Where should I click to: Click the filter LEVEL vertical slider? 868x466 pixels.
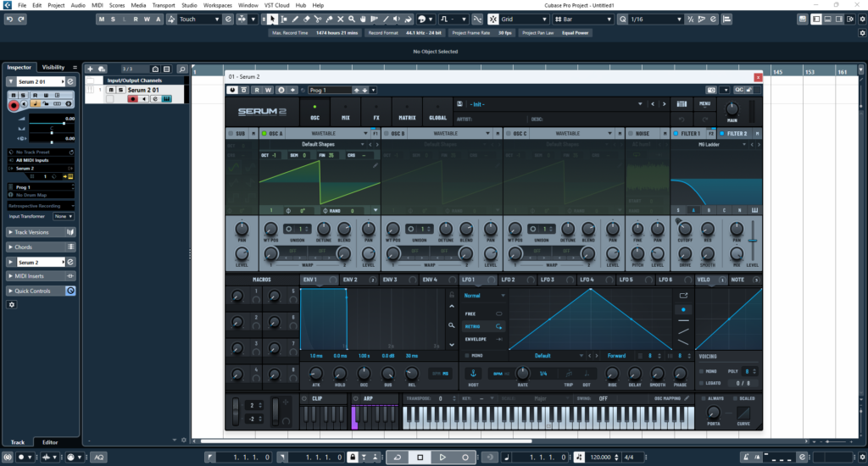point(753,241)
